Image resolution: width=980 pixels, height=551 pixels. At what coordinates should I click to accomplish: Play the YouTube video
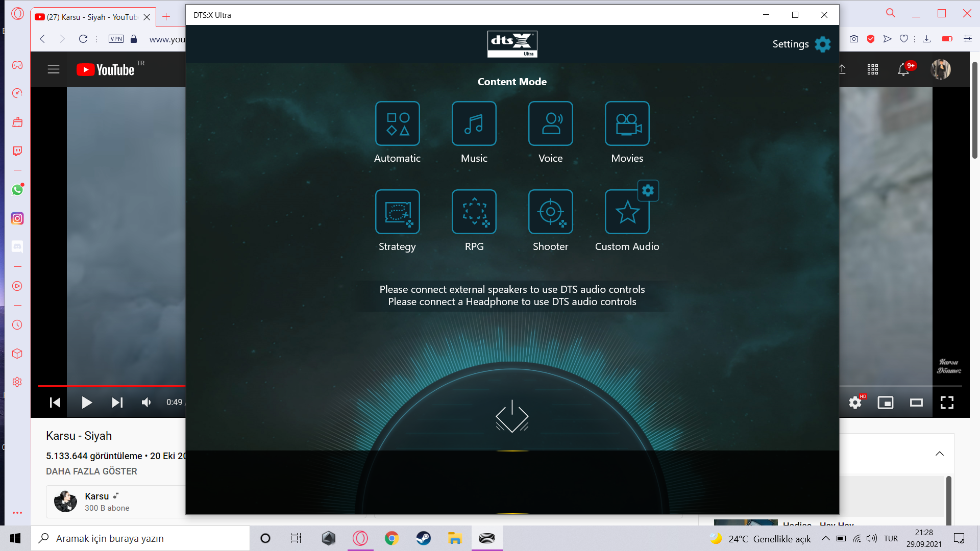[x=87, y=403]
